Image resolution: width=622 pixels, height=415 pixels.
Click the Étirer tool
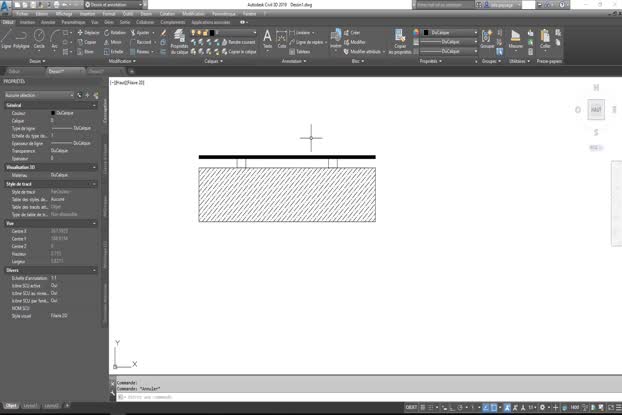click(x=86, y=52)
